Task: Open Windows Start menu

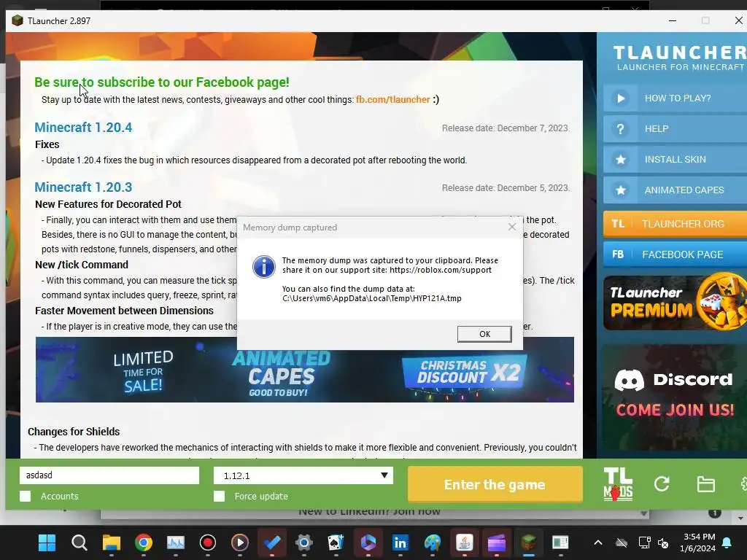Action: pyautogui.click(x=47, y=542)
